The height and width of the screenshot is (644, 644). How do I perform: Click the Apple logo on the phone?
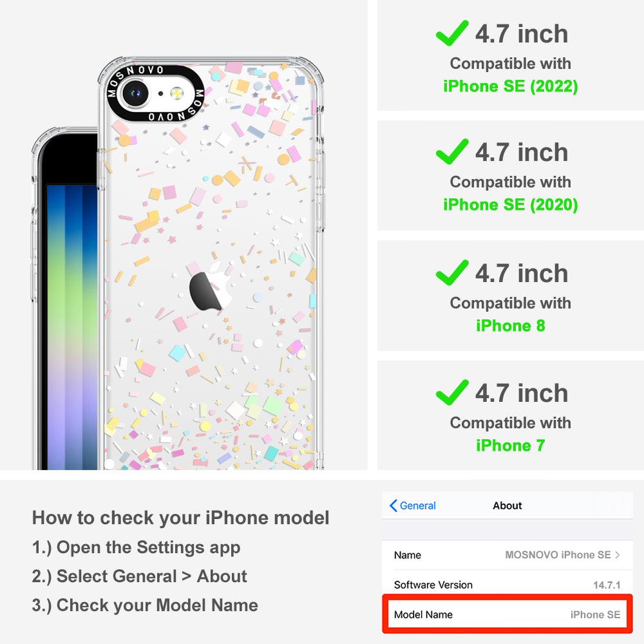click(211, 287)
